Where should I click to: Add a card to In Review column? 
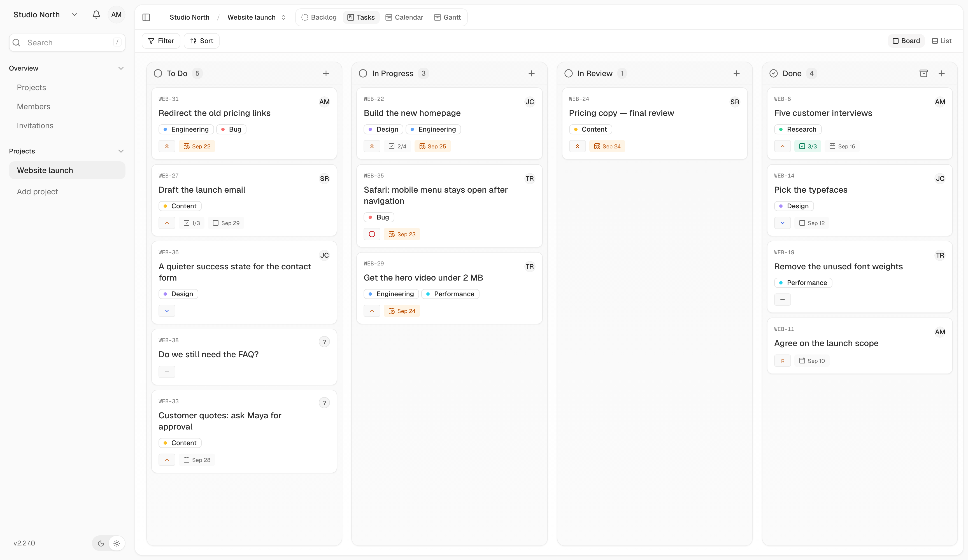point(736,73)
